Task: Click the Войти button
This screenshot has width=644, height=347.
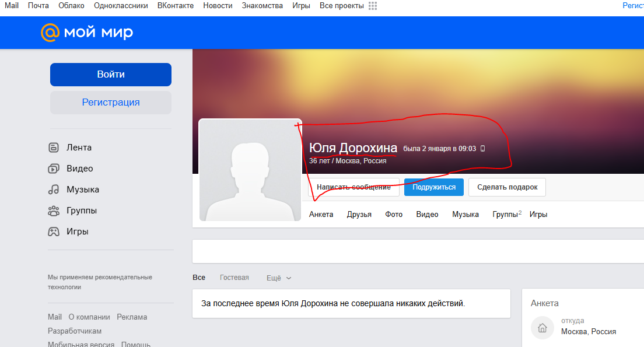Action: pos(111,75)
